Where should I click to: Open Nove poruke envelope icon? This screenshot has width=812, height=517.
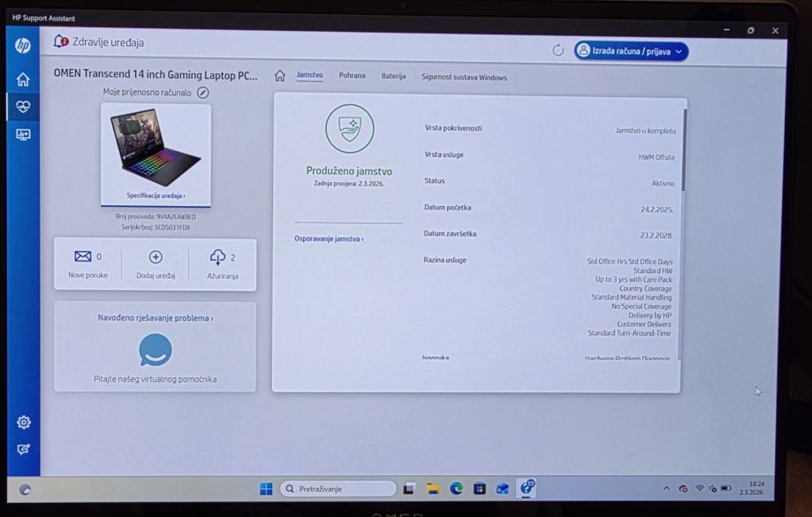[x=83, y=256]
